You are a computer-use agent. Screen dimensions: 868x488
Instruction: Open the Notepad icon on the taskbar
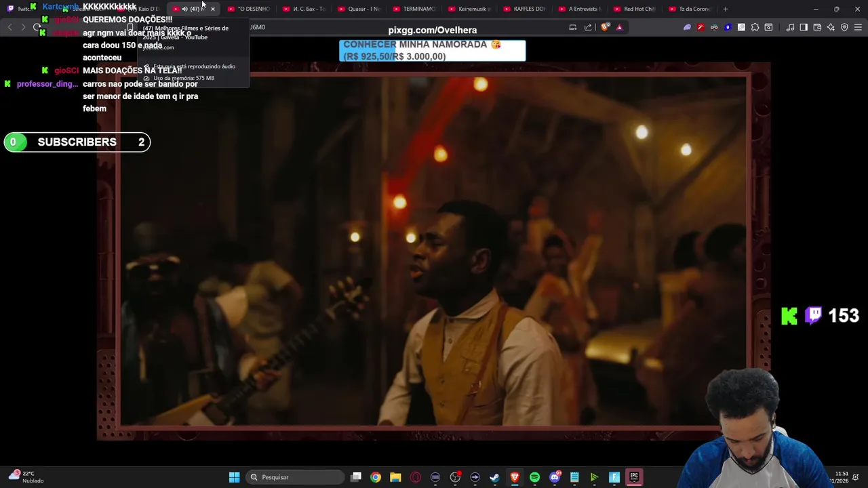point(574,477)
